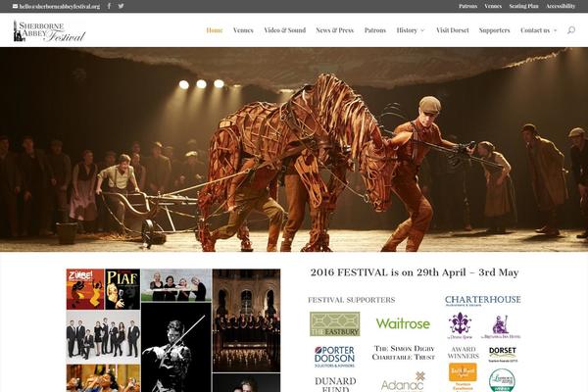Expand the History menu chevron
This screenshot has height=392, width=588.
[x=422, y=30]
